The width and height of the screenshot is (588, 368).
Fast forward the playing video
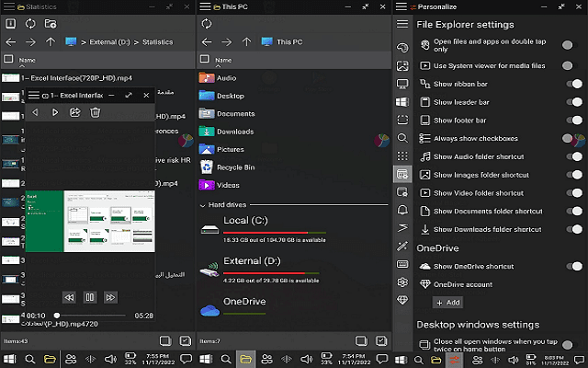pos(110,297)
